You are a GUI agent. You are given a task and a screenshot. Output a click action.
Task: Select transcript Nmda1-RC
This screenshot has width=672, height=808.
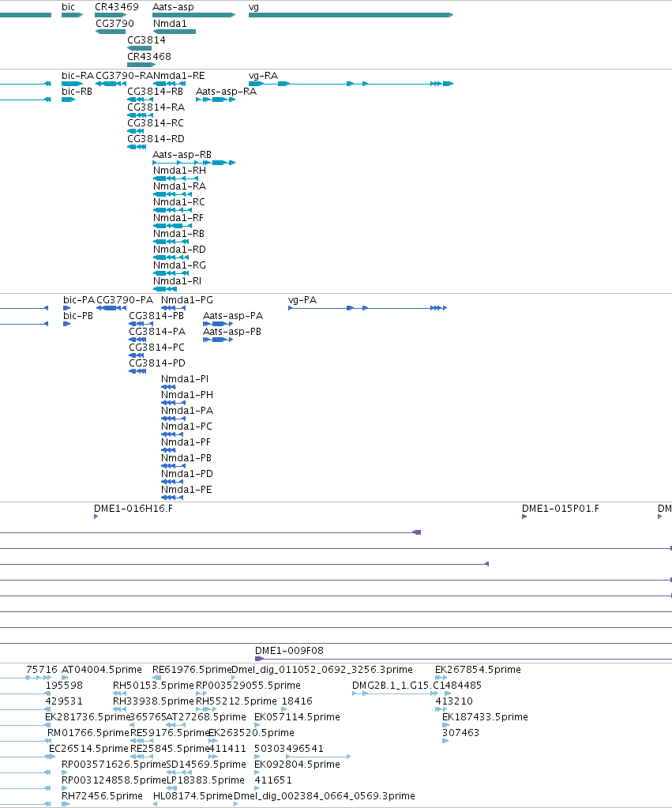click(173, 210)
